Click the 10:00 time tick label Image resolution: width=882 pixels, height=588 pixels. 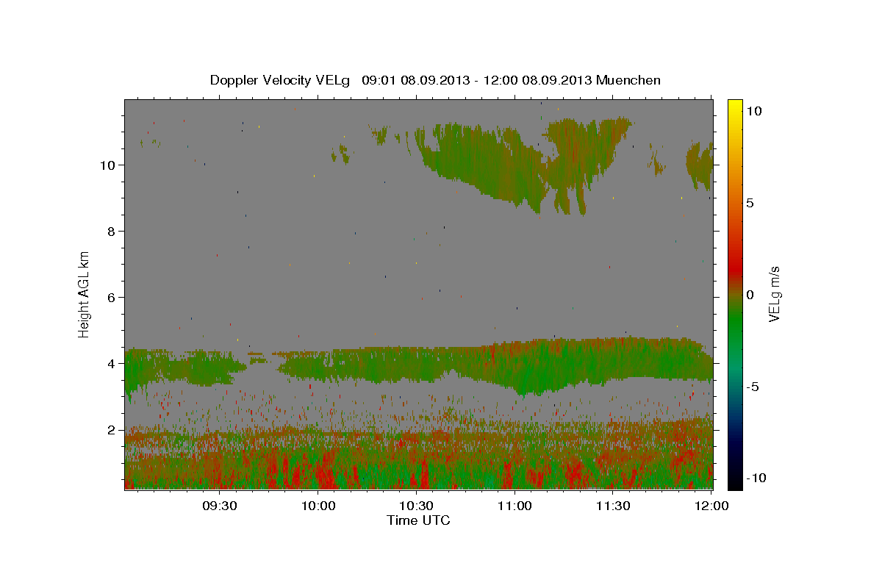point(318,506)
